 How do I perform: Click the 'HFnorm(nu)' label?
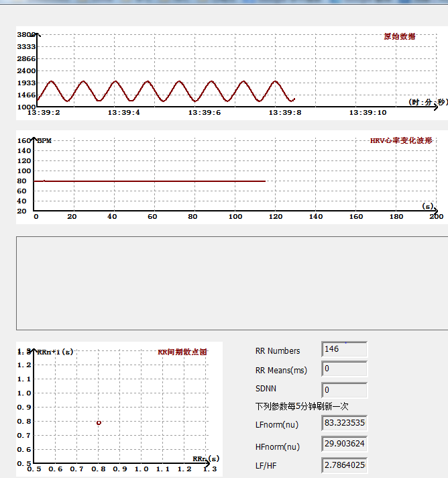[278, 447]
